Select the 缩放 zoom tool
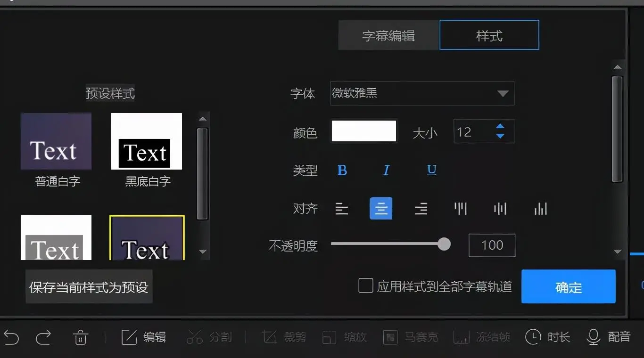The height and width of the screenshot is (358, 644). coord(344,337)
